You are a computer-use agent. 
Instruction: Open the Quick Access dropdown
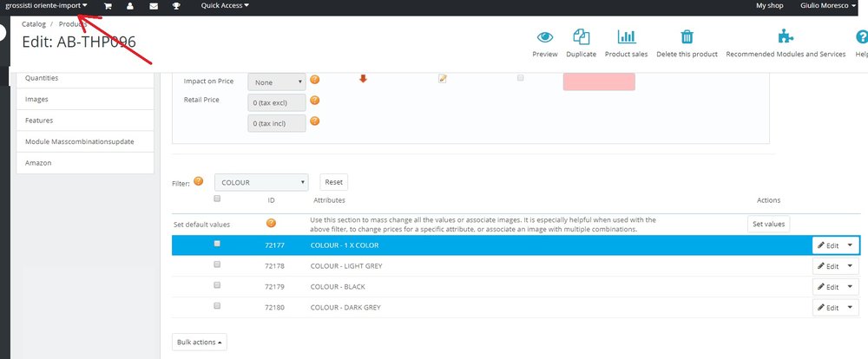[225, 5]
